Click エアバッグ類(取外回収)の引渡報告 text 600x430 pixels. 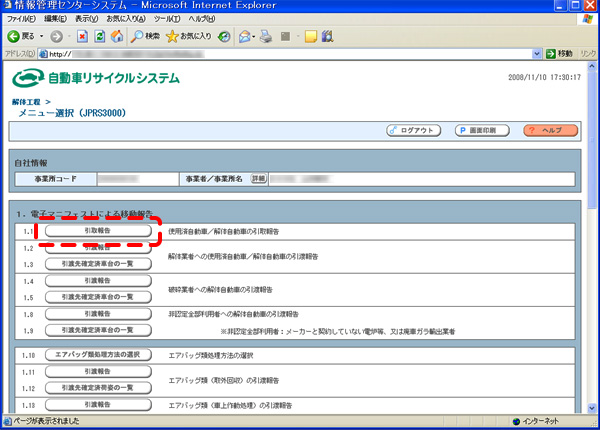pos(224,380)
